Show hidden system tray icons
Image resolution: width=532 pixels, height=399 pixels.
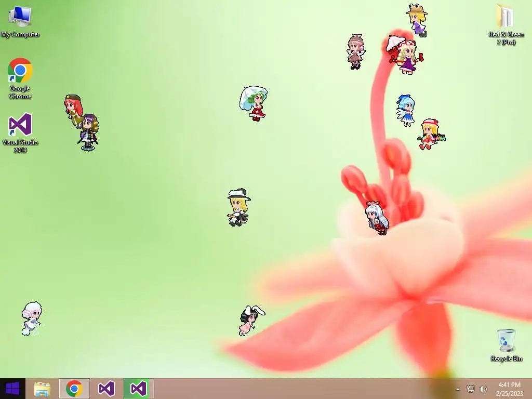coord(458,389)
